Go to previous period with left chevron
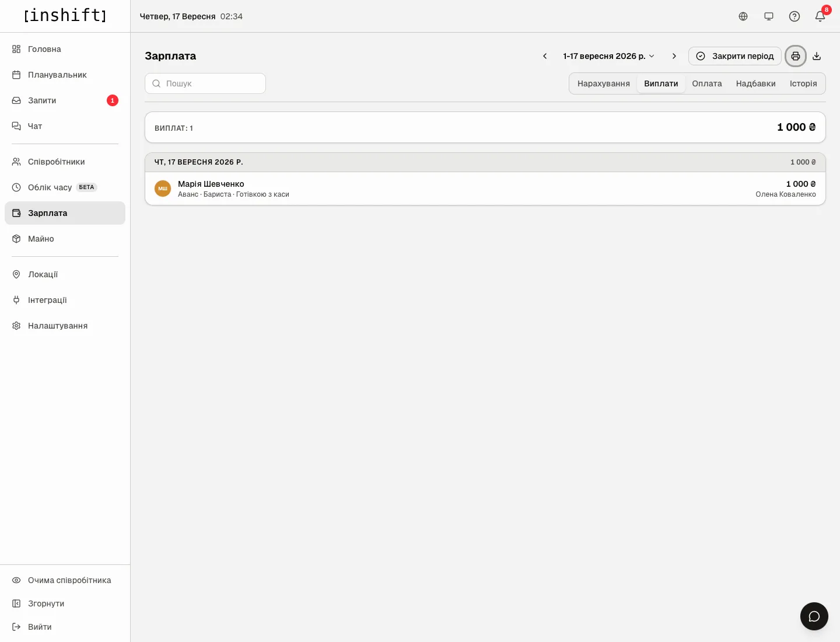The width and height of the screenshot is (840, 642). pos(545,56)
